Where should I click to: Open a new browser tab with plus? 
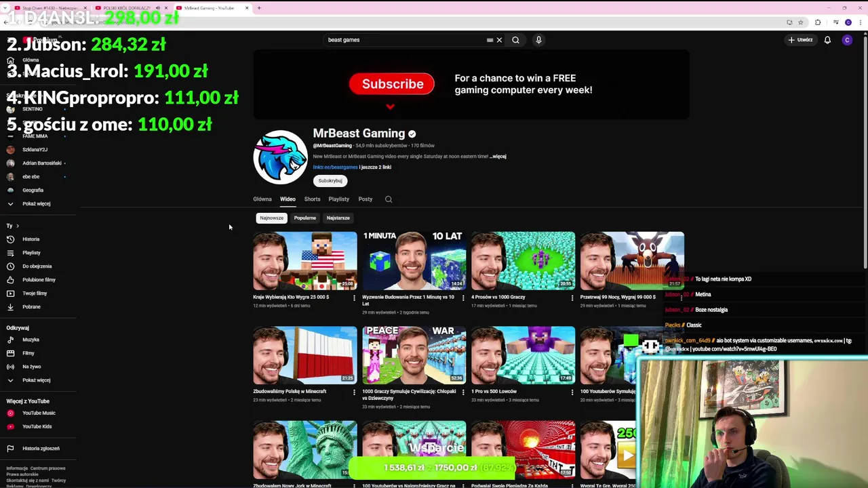point(258,8)
